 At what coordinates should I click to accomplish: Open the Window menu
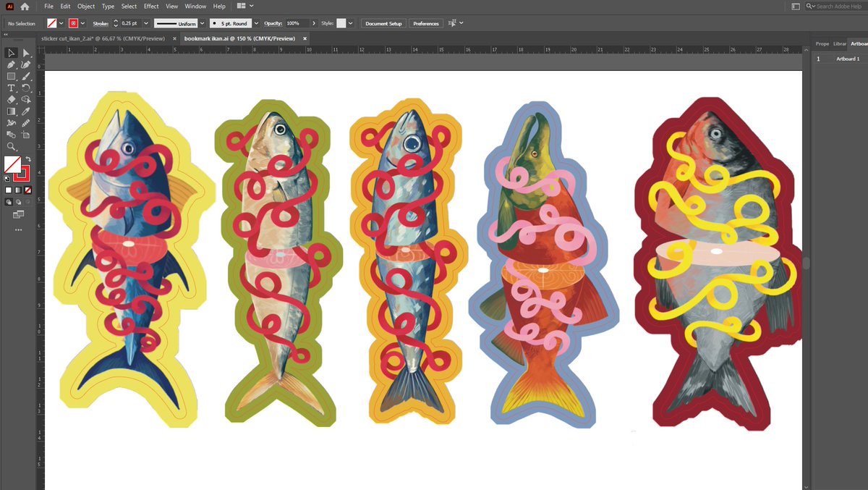[195, 6]
